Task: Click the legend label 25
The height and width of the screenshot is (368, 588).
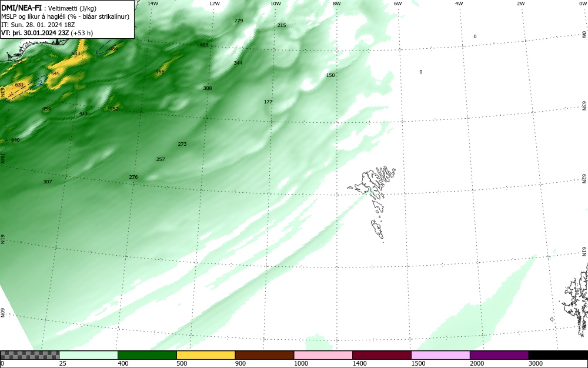Action: (x=63, y=363)
